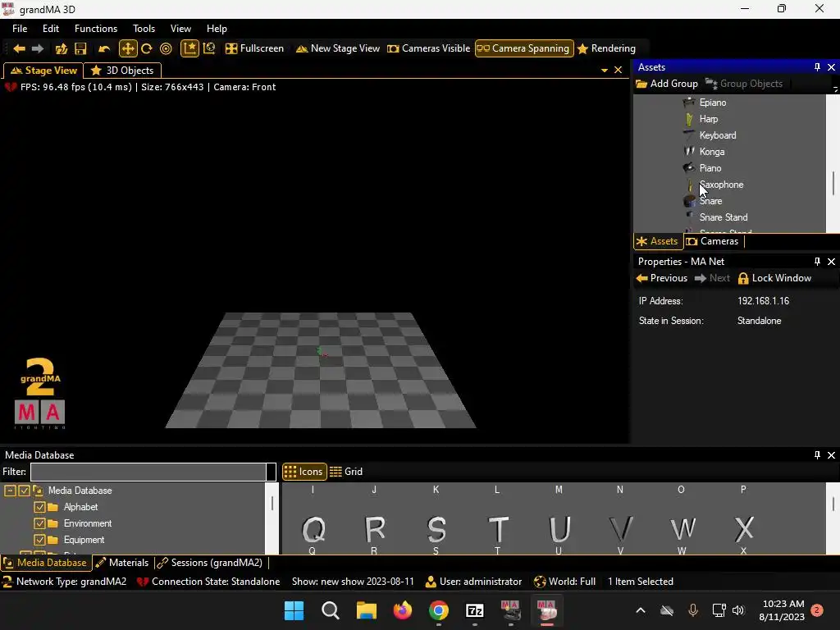Click the Assets list scrollbar
840x630 pixels.
coord(833,183)
